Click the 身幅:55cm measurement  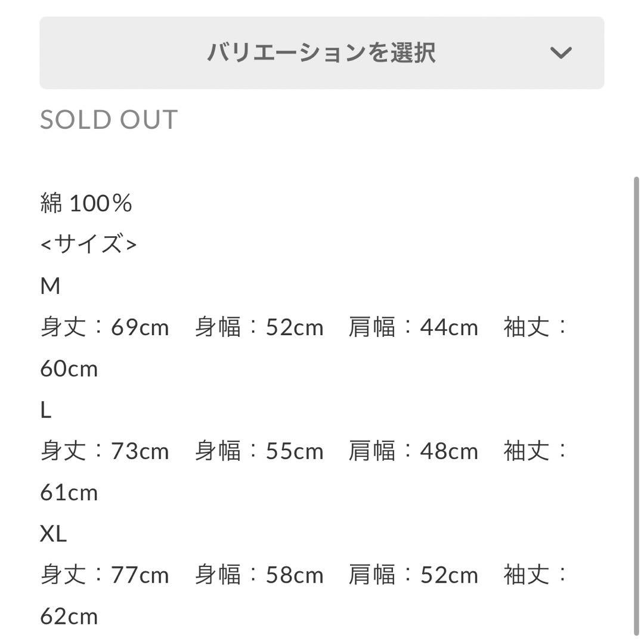pos(259,451)
